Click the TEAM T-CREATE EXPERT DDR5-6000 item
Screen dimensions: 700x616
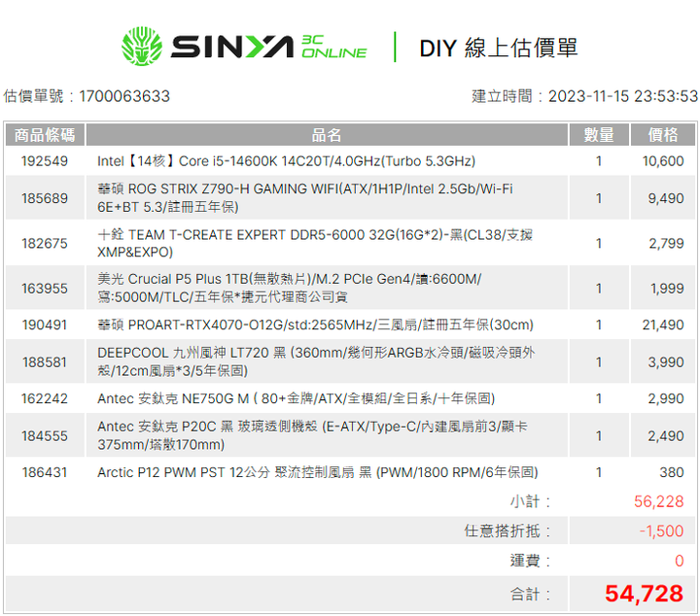[315, 243]
